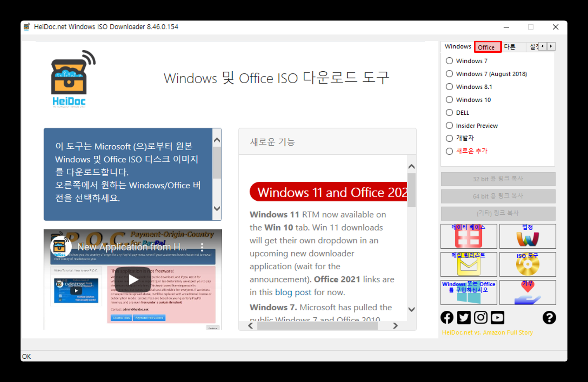Click left arrow of news horizontal scrollbar
This screenshot has height=382, width=588.
251,325
